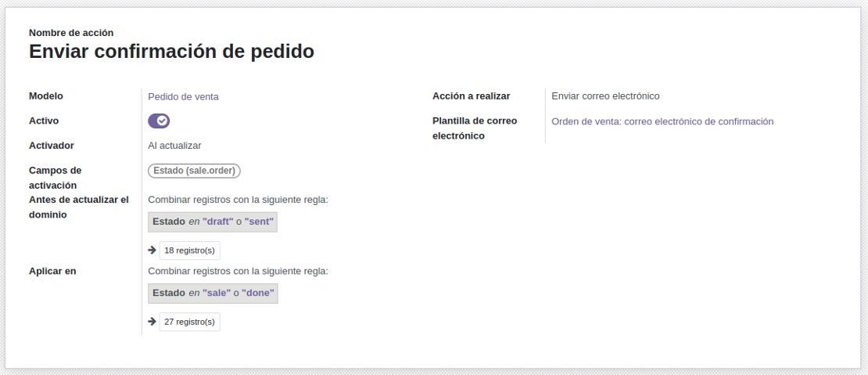Click the 18 registro(s) button

tap(189, 251)
